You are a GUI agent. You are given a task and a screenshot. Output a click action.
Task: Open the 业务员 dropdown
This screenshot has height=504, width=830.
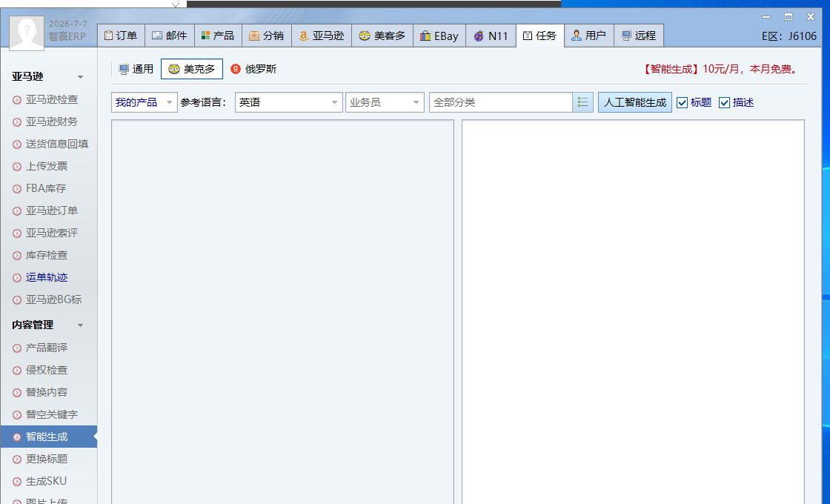[x=385, y=102]
